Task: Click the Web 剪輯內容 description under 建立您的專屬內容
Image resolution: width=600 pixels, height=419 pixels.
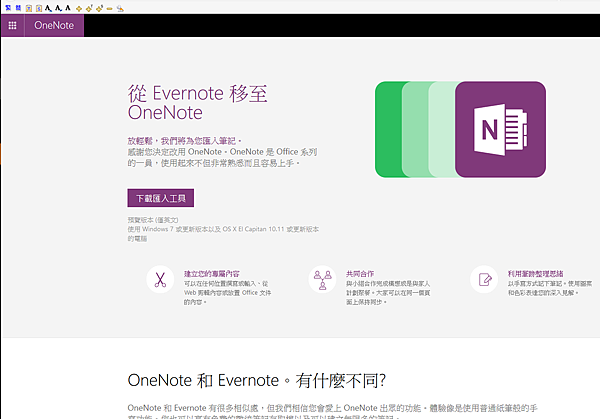Action: point(228,293)
